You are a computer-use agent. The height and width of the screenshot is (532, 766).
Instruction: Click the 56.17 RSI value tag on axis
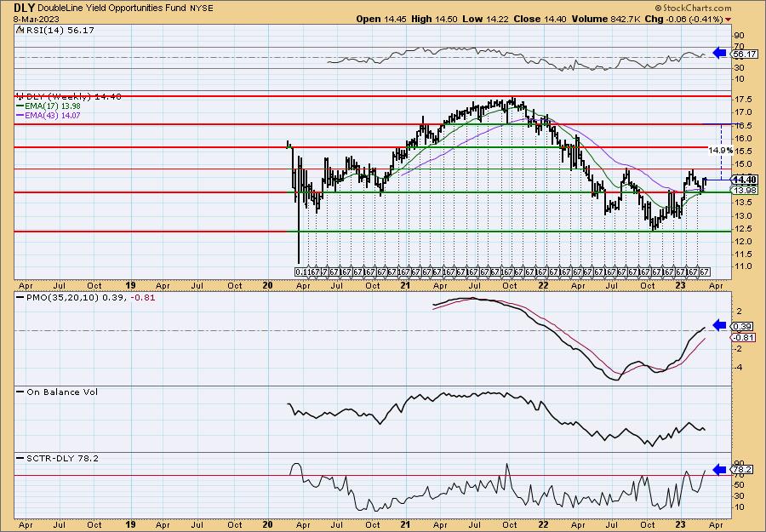tap(745, 54)
